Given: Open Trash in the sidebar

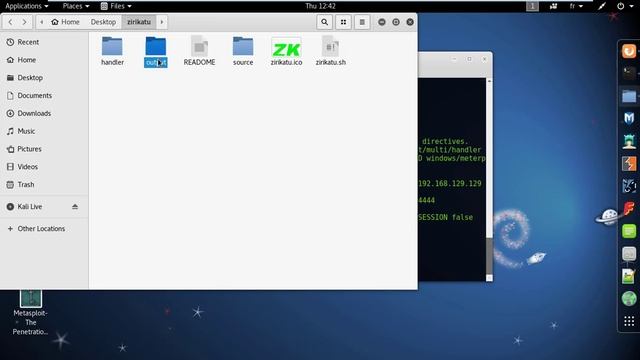Looking at the screenshot, I should point(44,184).
